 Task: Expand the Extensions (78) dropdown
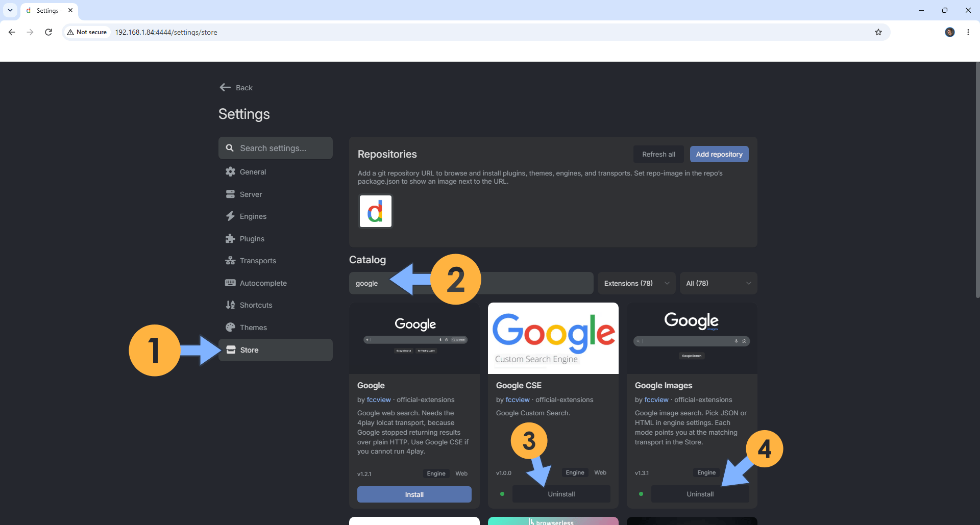636,283
